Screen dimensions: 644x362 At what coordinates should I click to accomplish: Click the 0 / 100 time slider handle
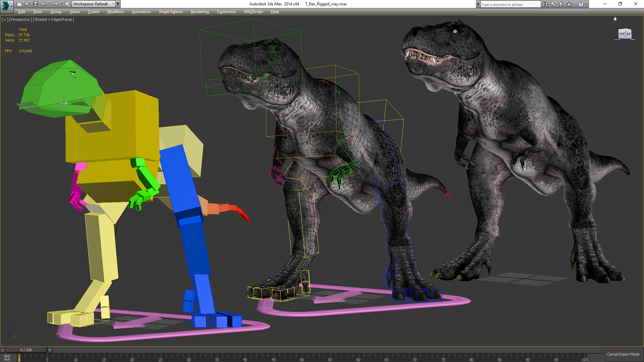[26, 350]
